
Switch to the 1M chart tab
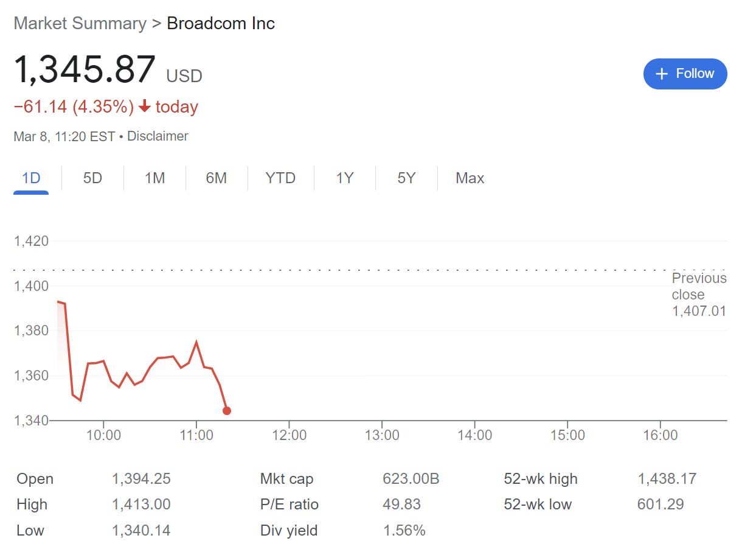point(154,178)
